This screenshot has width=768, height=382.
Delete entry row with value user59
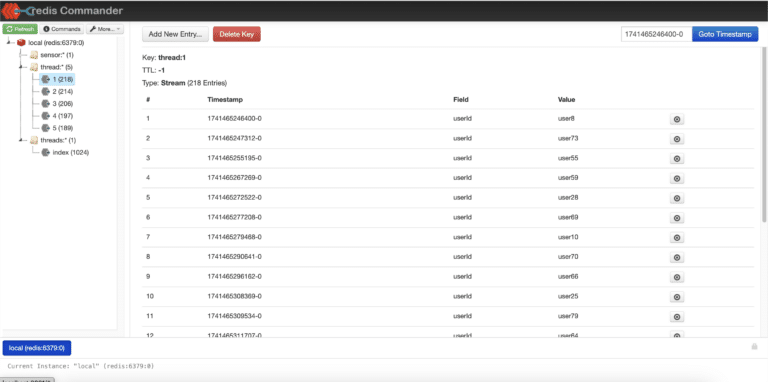click(x=677, y=179)
